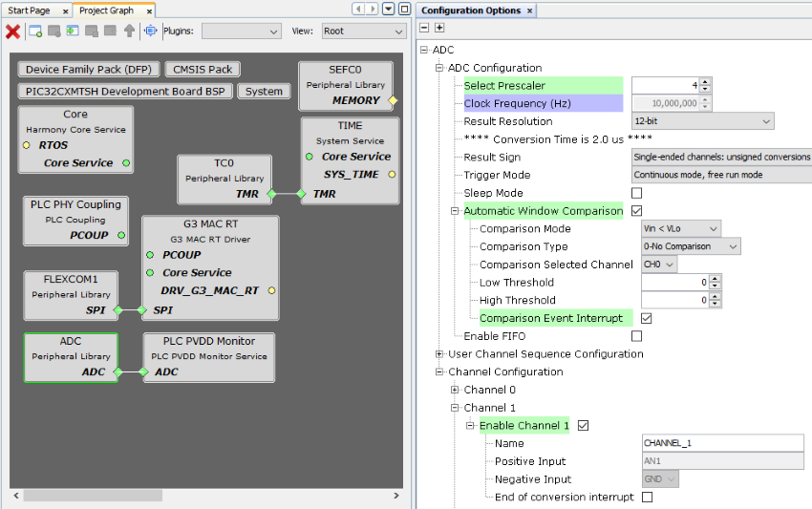Click the expand all plus icon in Configuration Options
This screenshot has height=509, width=812.
pyautogui.click(x=439, y=28)
